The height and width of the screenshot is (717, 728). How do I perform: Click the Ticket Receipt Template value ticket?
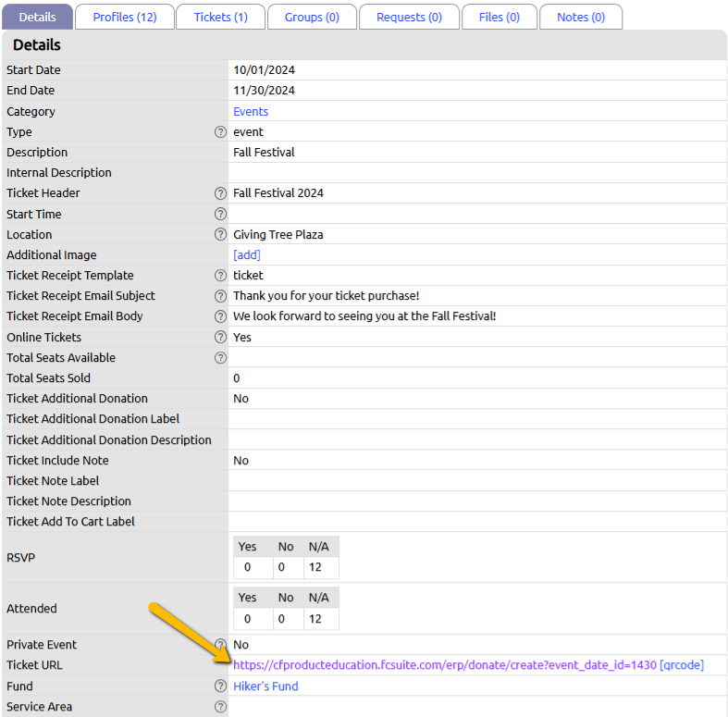tap(248, 276)
